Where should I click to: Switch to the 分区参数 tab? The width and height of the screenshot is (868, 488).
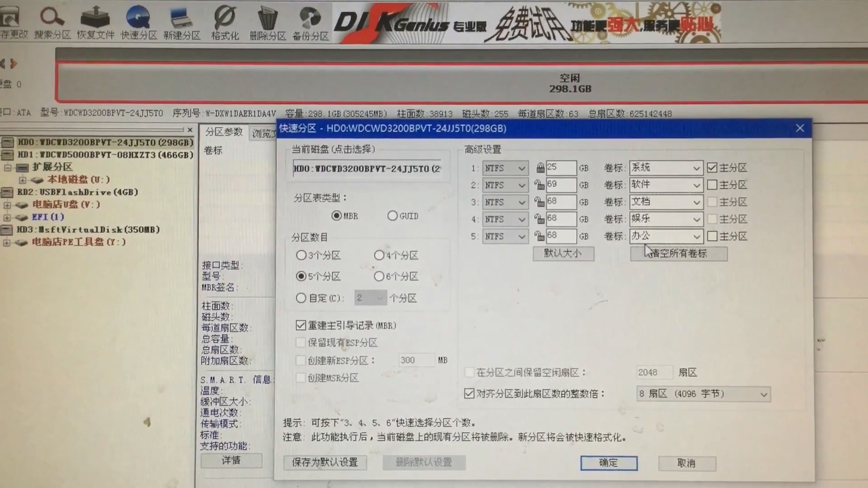pyautogui.click(x=223, y=132)
